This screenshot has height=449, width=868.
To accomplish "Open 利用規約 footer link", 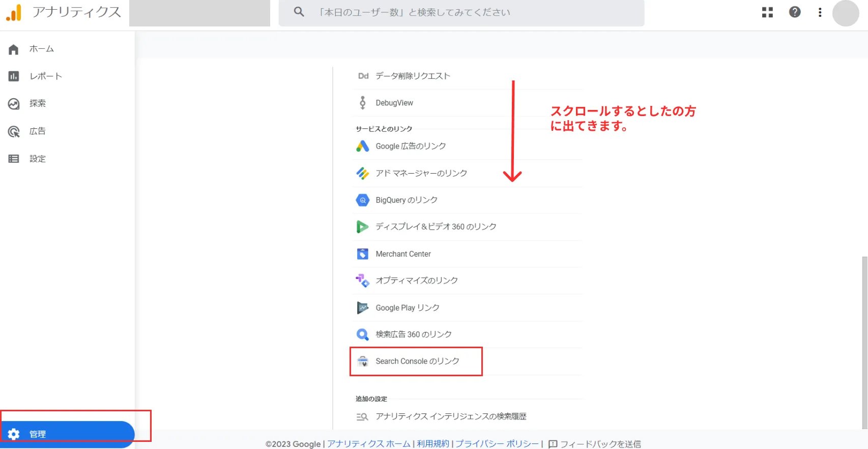I will tap(433, 444).
